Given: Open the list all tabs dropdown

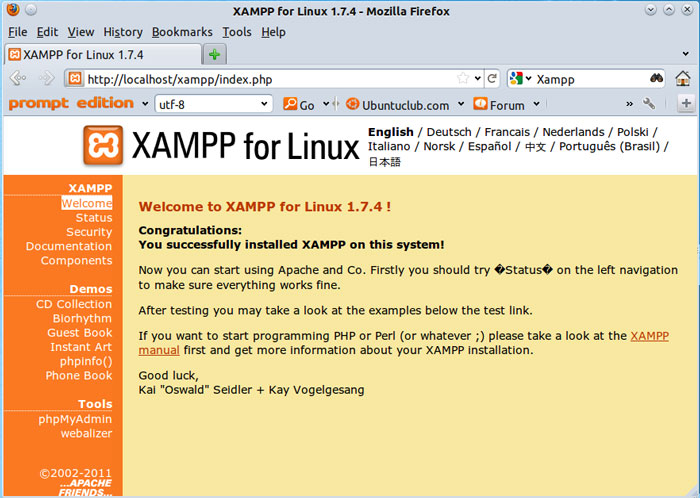Looking at the screenshot, I should point(686,54).
